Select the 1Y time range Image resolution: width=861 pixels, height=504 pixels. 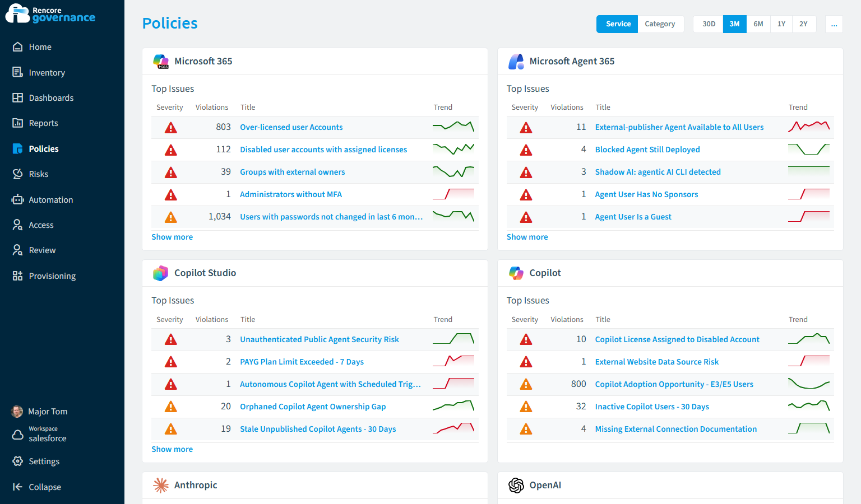click(781, 24)
